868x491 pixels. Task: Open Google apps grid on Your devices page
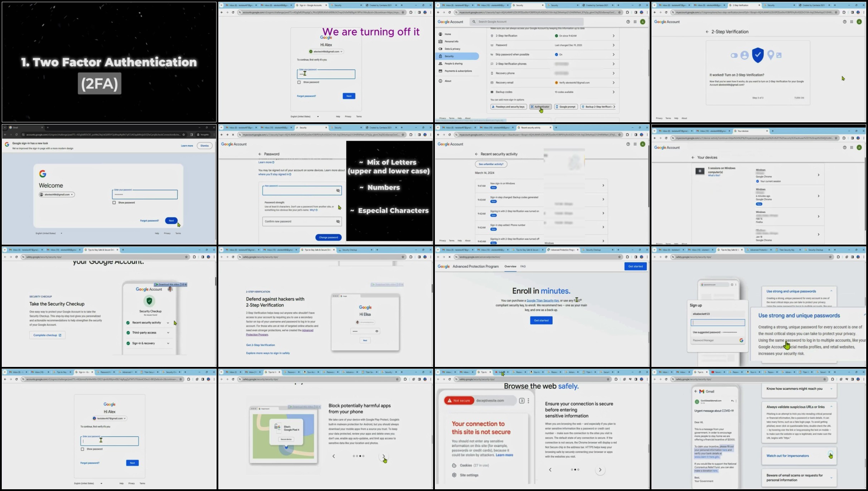(852, 147)
